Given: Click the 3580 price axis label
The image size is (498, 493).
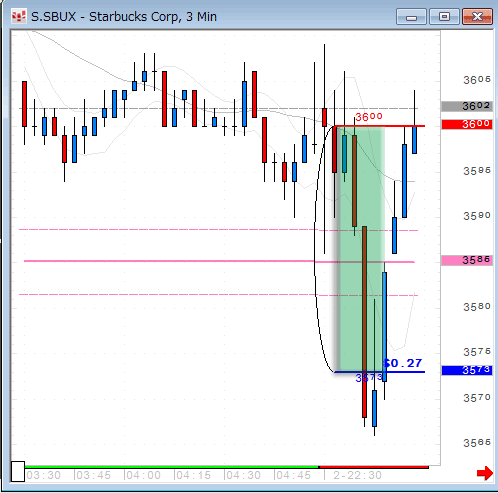Looking at the screenshot, I should [x=477, y=307].
